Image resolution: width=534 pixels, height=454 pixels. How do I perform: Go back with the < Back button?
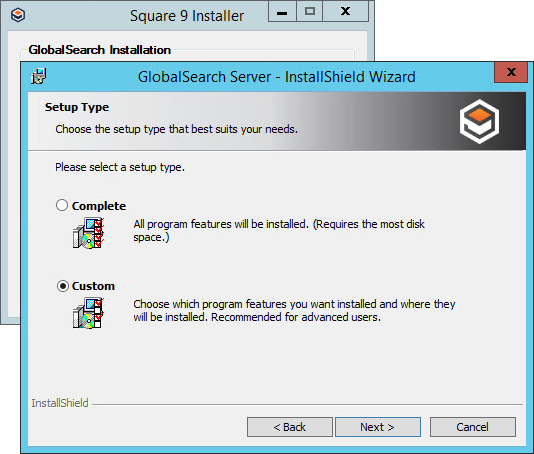(x=289, y=427)
